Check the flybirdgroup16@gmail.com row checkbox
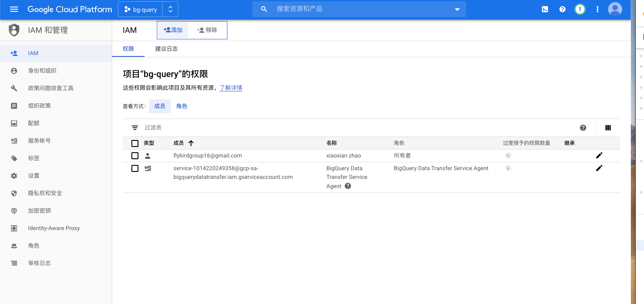Image resolution: width=644 pixels, height=304 pixels. pos(135,156)
